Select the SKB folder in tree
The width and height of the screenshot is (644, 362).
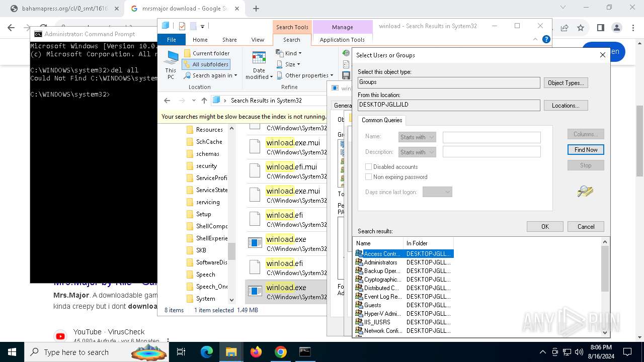pyautogui.click(x=201, y=250)
